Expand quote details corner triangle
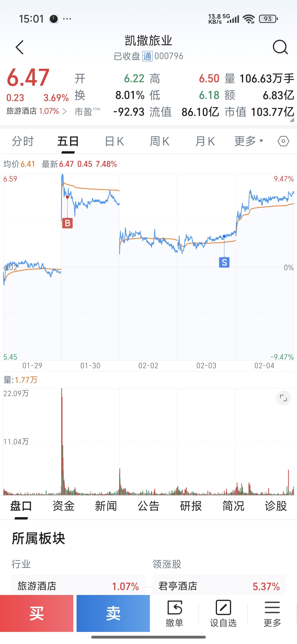297x644 pixels. click(x=291, y=120)
